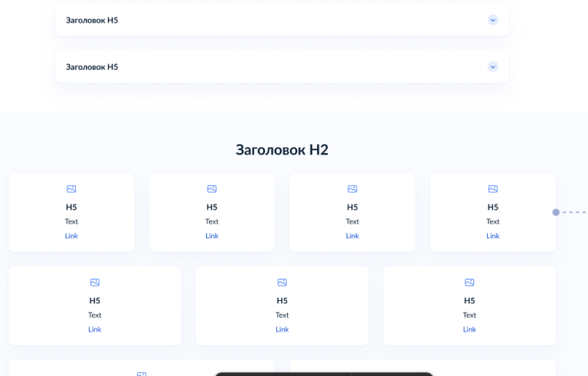This screenshot has height=376, width=588.
Task: Open Link in third card of four-card row
Action: (352, 236)
